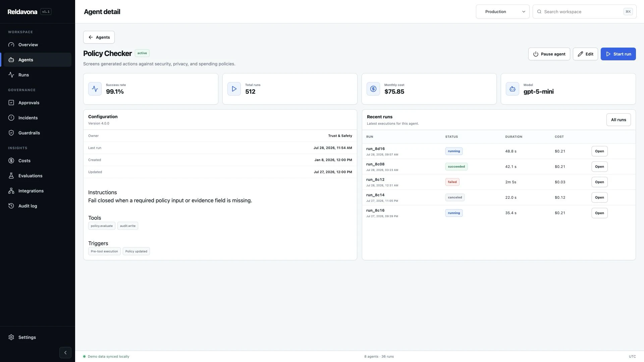The height and width of the screenshot is (362, 644).
Task: Click the Integrations network icon
Action: coord(11,191)
